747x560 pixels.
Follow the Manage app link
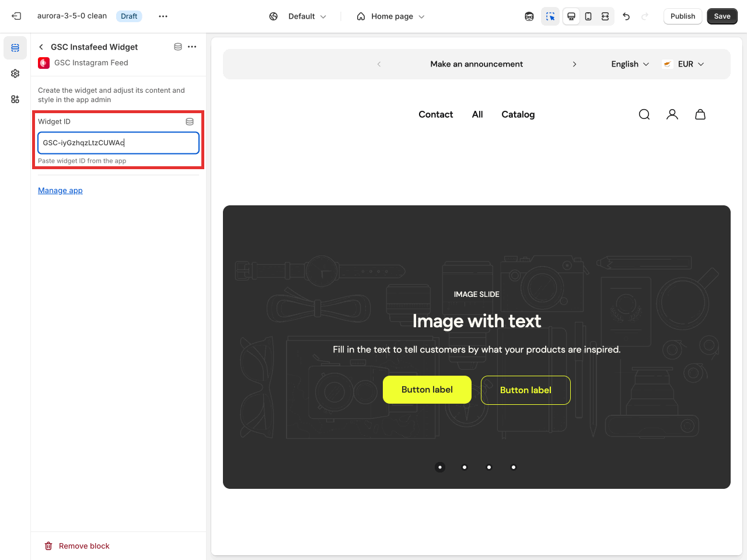[x=60, y=190]
